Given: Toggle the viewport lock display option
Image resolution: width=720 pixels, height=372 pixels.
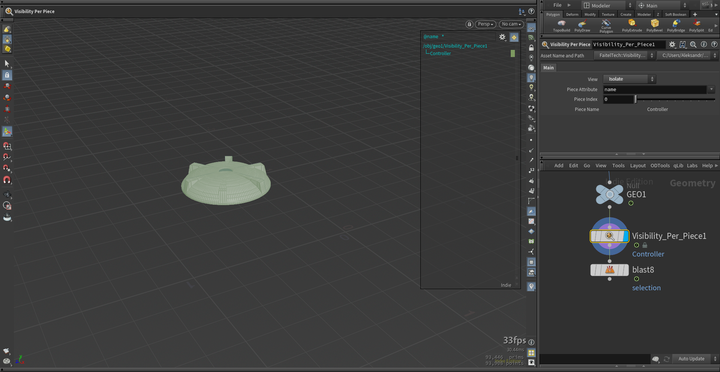Looking at the screenshot, I should coord(531,48).
